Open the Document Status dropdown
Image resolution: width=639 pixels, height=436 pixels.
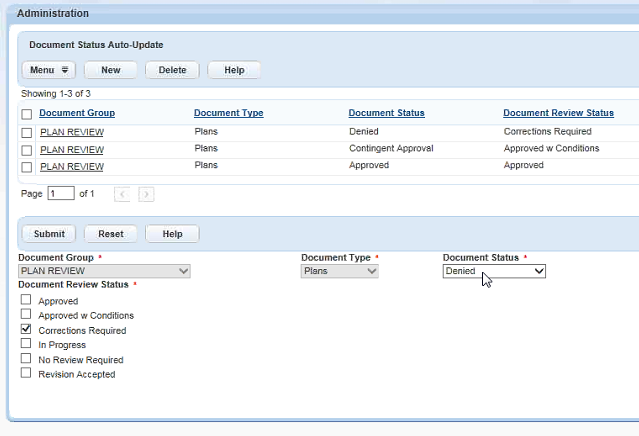[494, 271]
